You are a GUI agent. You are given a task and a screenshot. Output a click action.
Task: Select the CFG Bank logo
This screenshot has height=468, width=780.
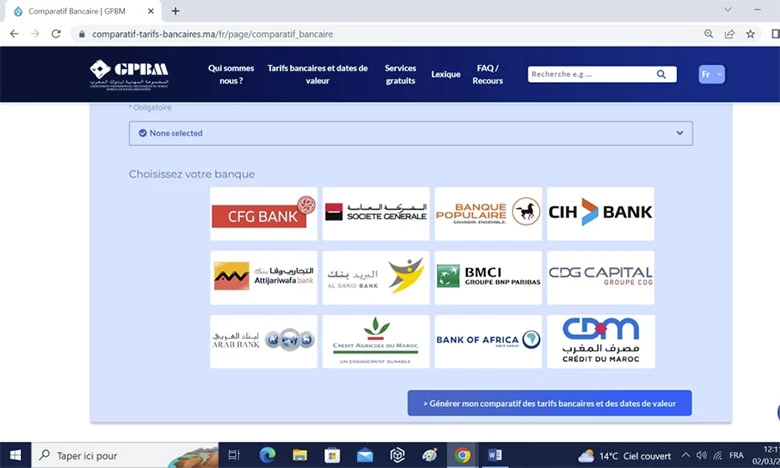tap(263, 214)
